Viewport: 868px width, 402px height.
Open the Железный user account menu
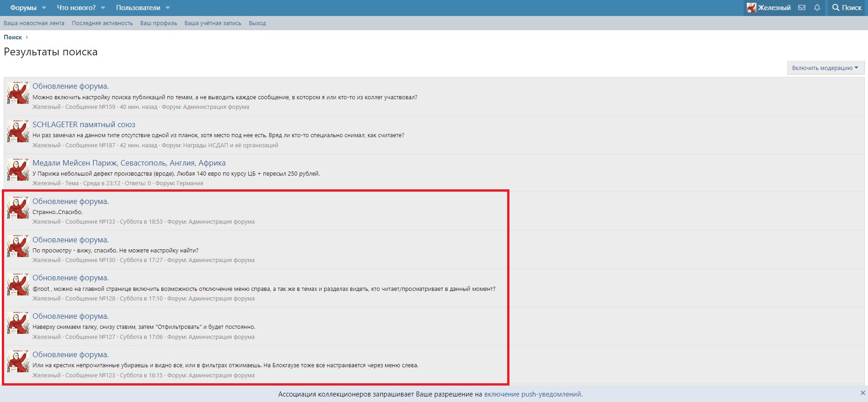769,8
